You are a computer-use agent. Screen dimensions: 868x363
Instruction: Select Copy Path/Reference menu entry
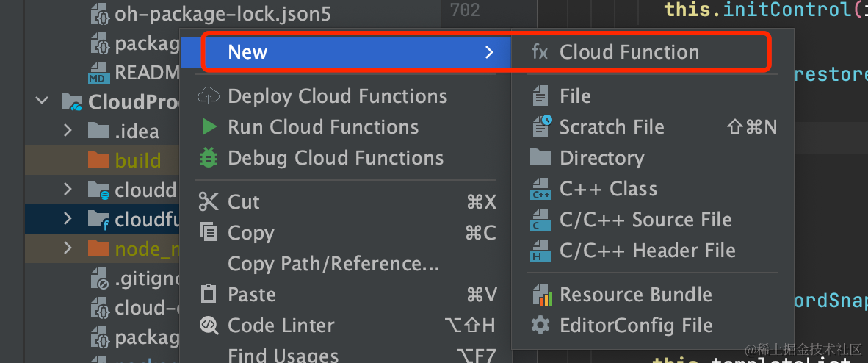click(333, 264)
